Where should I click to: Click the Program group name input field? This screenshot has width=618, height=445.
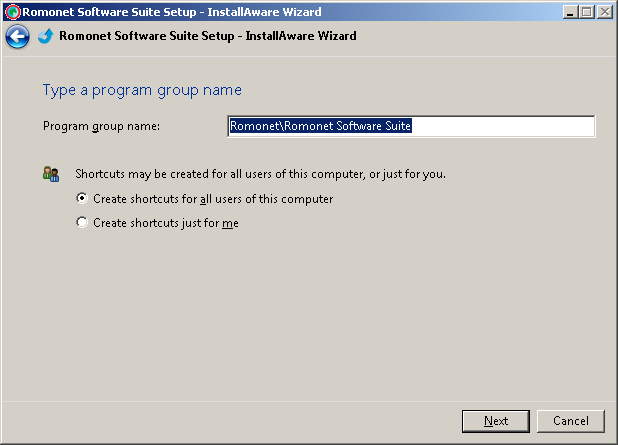[x=411, y=126]
